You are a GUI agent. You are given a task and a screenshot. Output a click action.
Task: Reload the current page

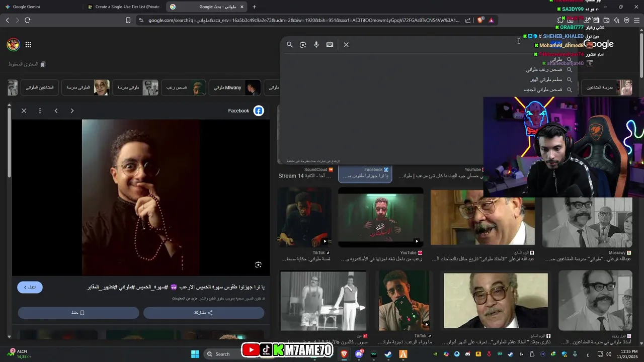pyautogui.click(x=27, y=20)
